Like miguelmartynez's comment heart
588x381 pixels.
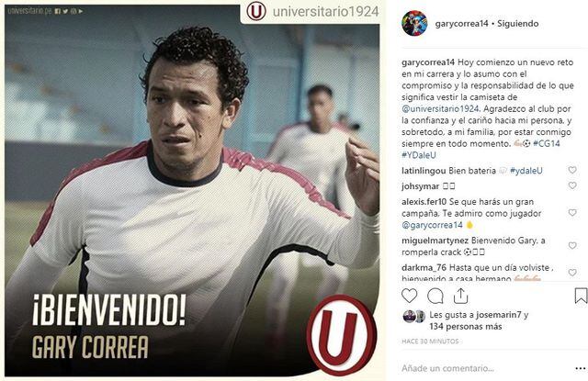572,245
